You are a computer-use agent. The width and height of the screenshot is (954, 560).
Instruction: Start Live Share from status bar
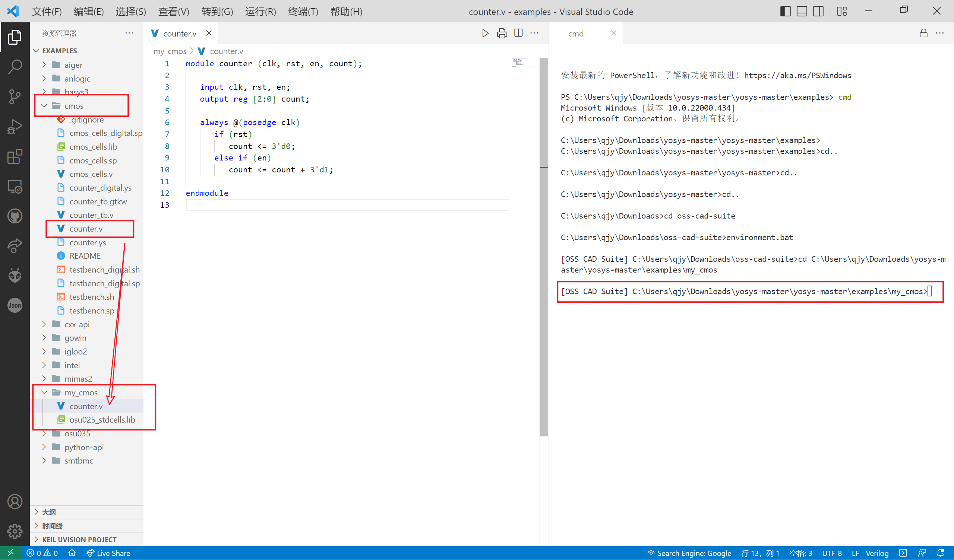[x=108, y=553]
